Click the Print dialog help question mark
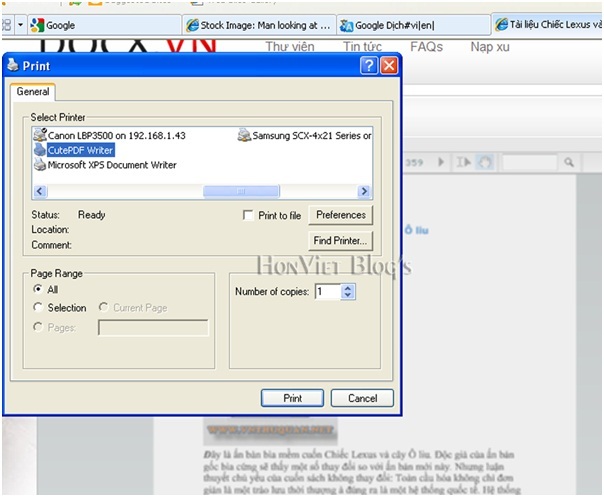 tap(369, 65)
